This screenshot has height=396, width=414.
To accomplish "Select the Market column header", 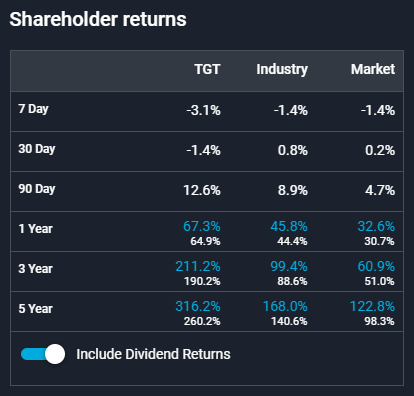I will click(x=373, y=69).
